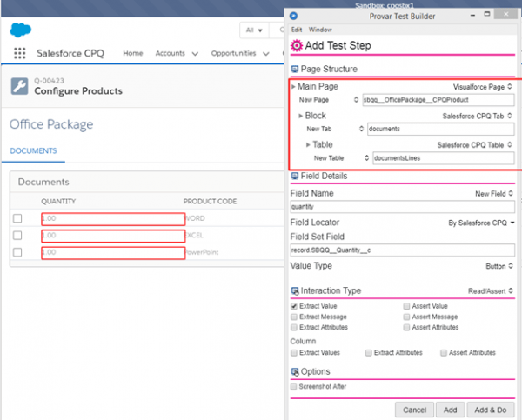Screen dimensions: 522x420
Task: Click the WORD row quantity field
Action: click(113, 218)
